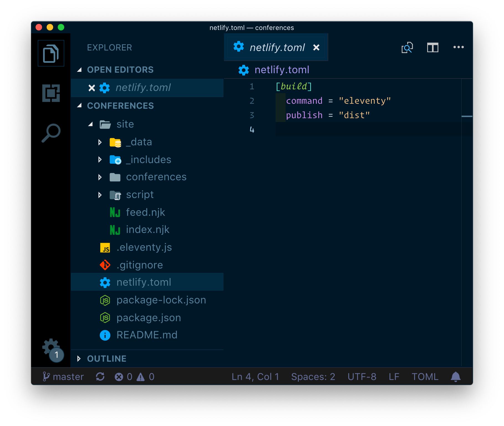Change encoding via UTF-8 status item
This screenshot has height=426, width=504.
(362, 377)
